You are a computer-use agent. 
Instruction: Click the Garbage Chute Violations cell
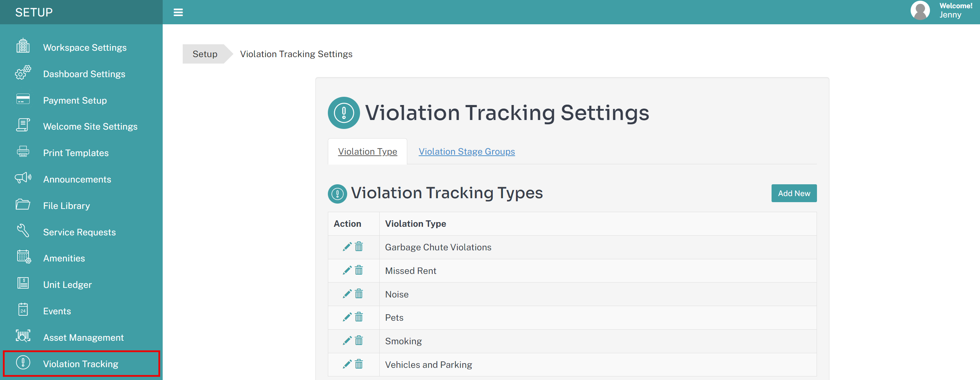(598, 247)
